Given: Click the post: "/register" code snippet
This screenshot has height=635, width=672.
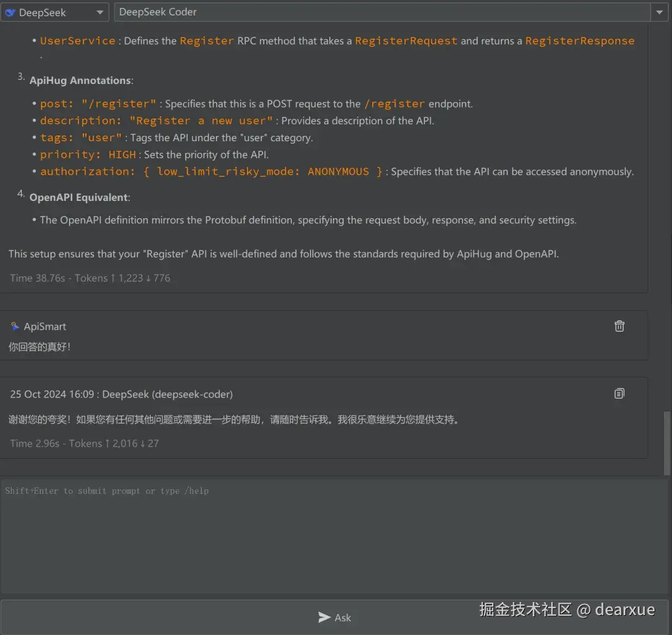Looking at the screenshot, I should pyautogui.click(x=98, y=104).
